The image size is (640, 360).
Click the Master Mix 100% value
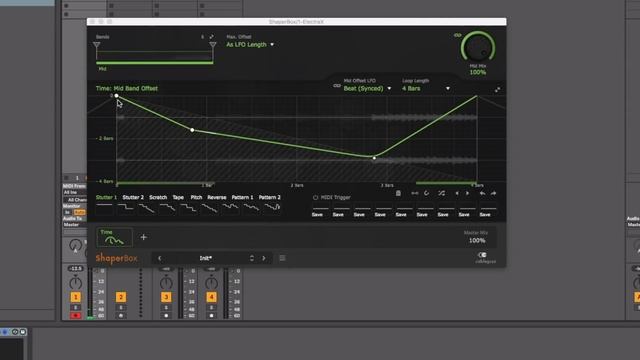click(x=477, y=240)
